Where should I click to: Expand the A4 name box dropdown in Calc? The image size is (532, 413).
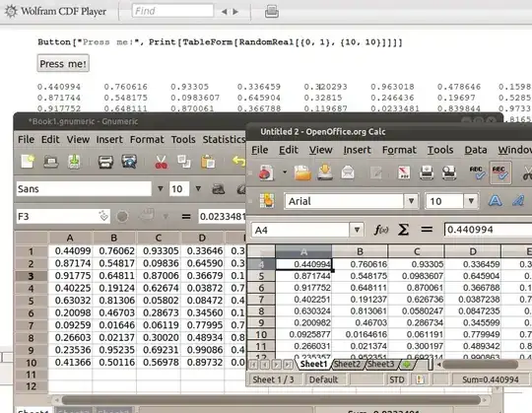click(x=357, y=230)
